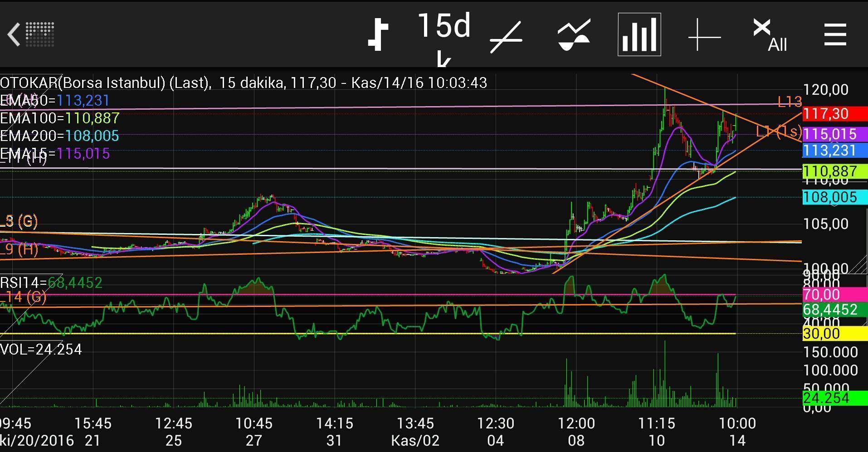Select the pink 70,00 RSI level tag
The width and height of the screenshot is (868, 452).
click(834, 295)
